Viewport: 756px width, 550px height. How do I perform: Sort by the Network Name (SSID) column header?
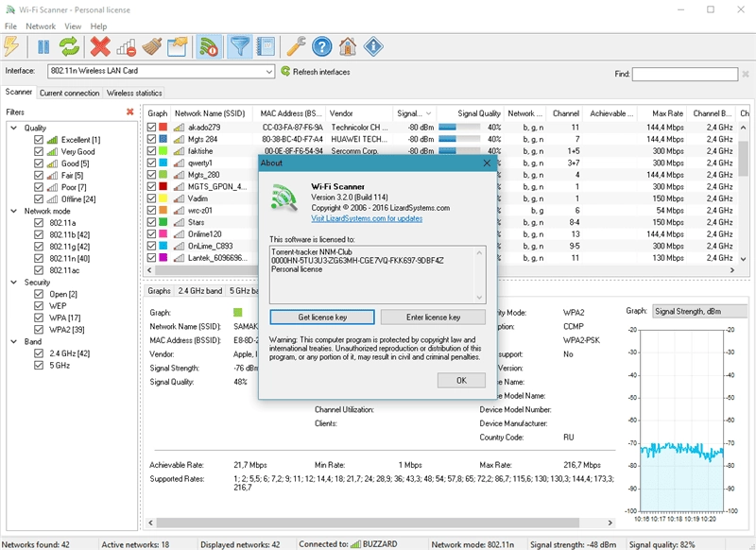pos(210,113)
